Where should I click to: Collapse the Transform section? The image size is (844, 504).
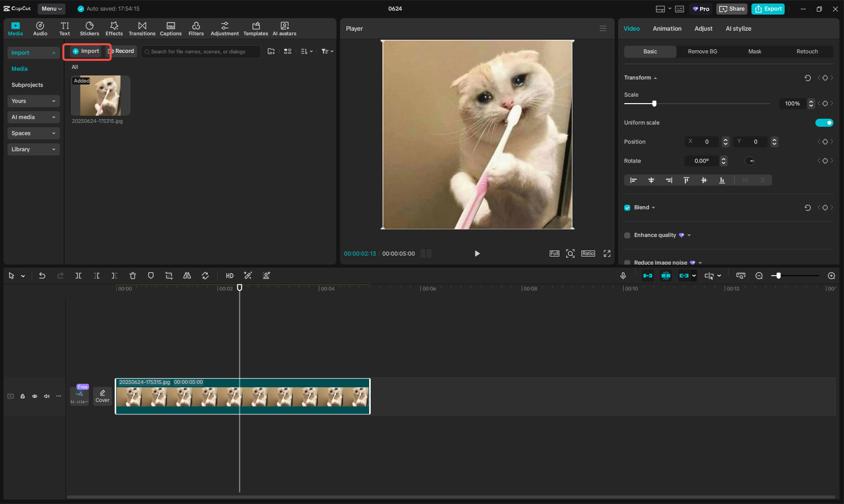pos(655,77)
